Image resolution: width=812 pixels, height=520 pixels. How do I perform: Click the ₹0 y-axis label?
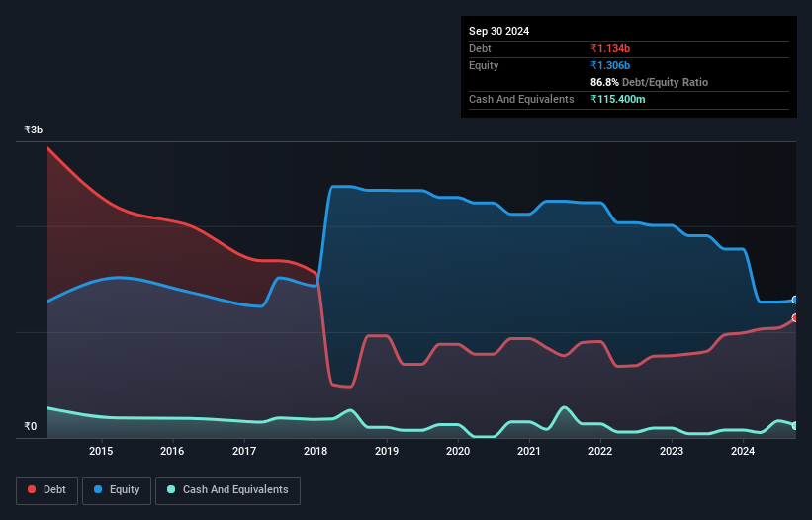pyautogui.click(x=31, y=426)
